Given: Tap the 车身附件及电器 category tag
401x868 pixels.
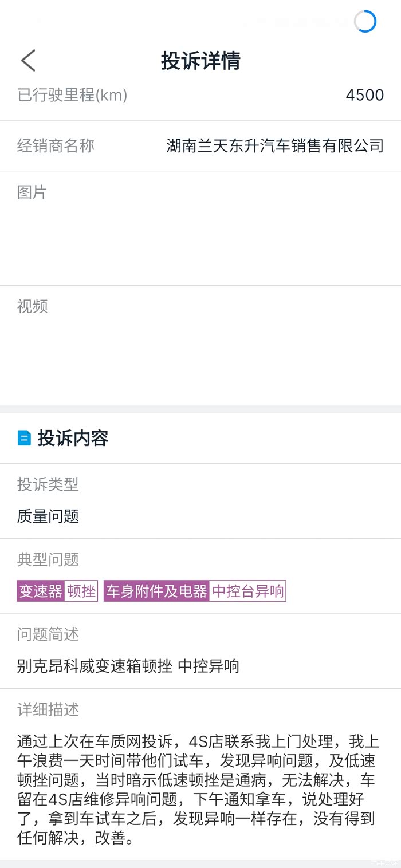Looking at the screenshot, I should pos(156,591).
